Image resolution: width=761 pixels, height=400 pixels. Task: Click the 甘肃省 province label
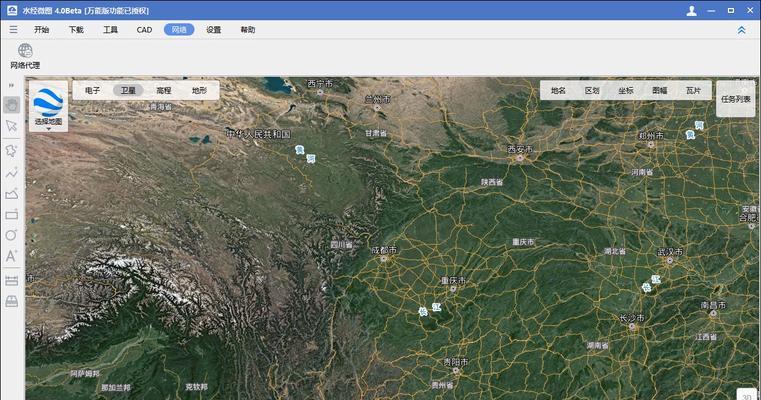pyautogui.click(x=376, y=133)
